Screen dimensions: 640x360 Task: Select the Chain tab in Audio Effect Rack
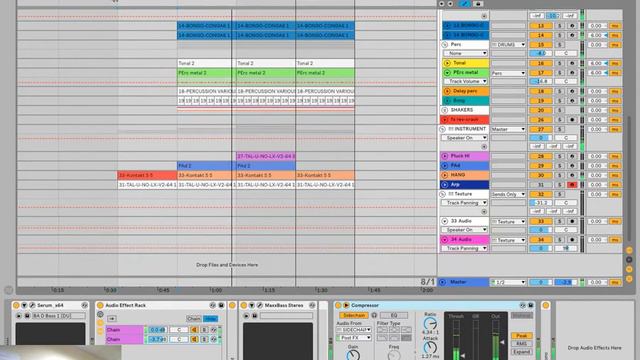pos(194,319)
